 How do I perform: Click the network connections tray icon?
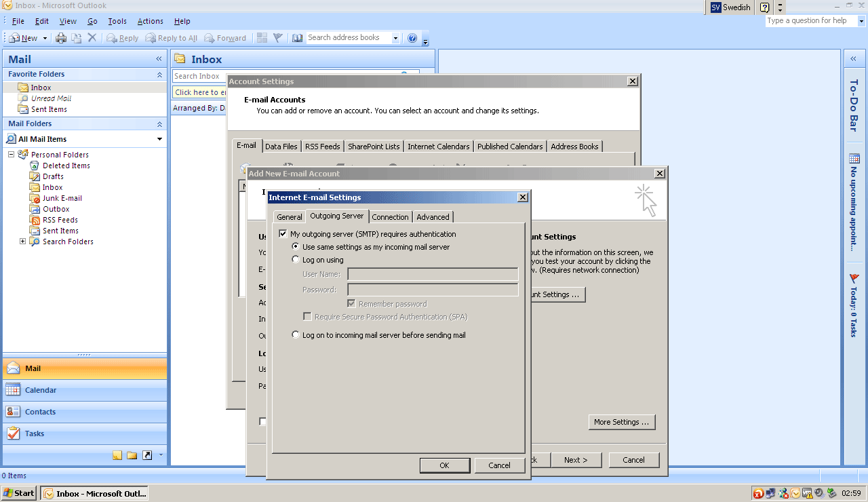tap(772, 493)
